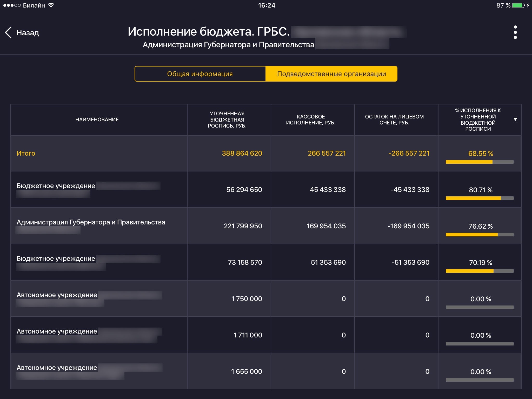Click total cash execution 266 557 221
This screenshot has height=399, width=532.
click(x=327, y=153)
